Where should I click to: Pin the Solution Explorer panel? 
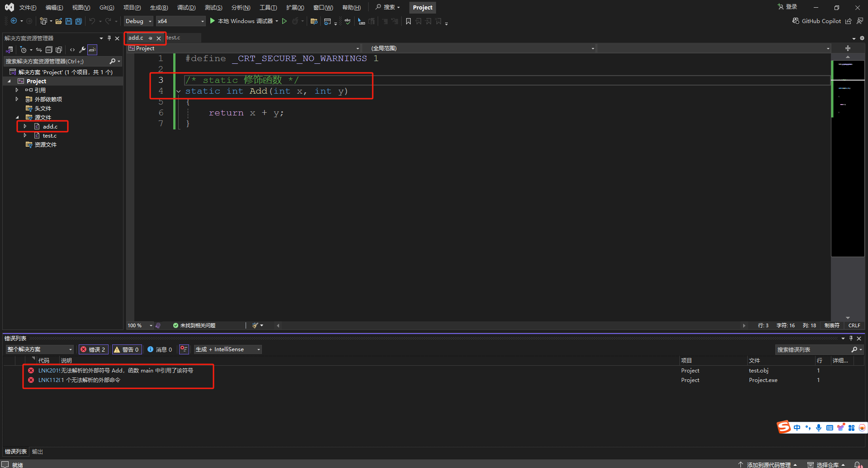point(109,38)
